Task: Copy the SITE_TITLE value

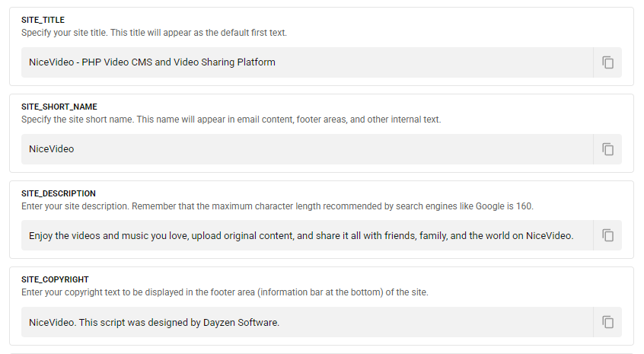Action: pyautogui.click(x=607, y=62)
